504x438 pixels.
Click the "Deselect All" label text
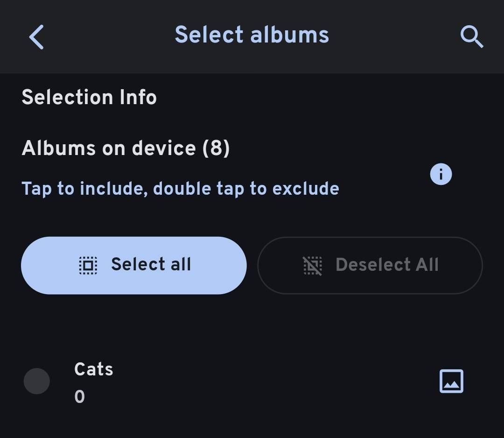387,265
